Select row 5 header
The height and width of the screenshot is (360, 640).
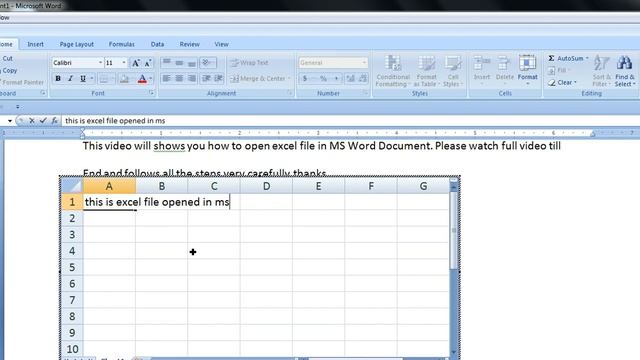point(72,267)
